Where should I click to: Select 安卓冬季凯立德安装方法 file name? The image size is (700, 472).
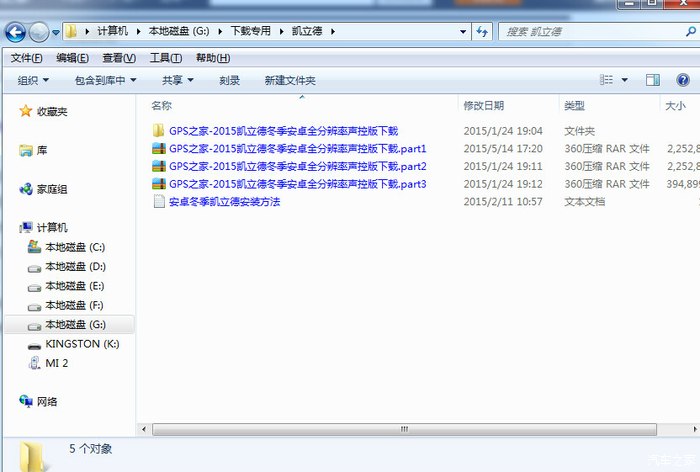tap(225, 201)
